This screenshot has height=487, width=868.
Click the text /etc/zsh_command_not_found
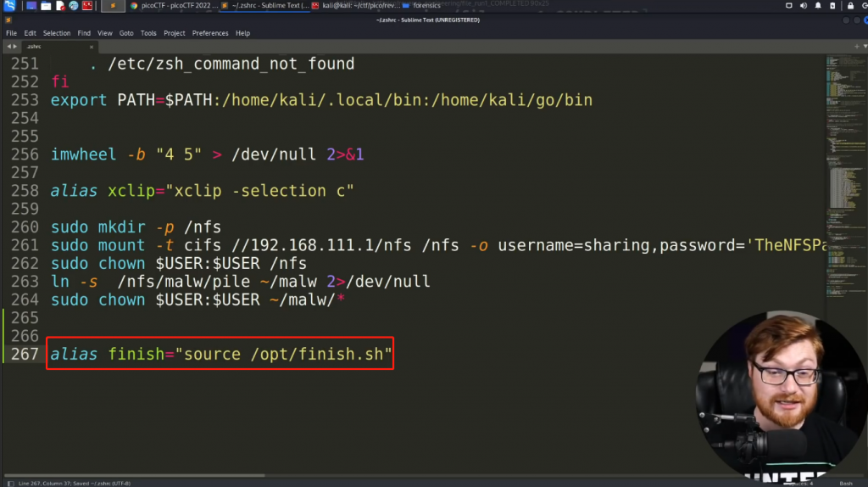[x=231, y=64]
